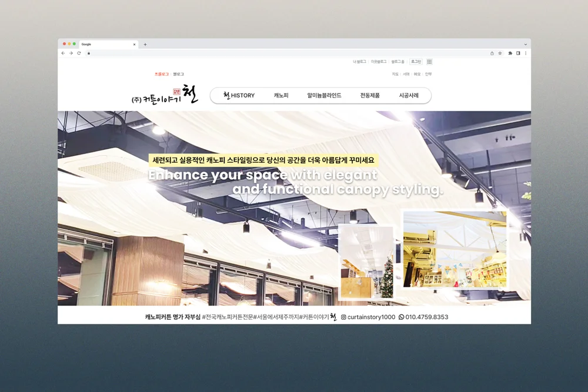Click the 블로그 link beside 프롤로그

pyautogui.click(x=179, y=74)
